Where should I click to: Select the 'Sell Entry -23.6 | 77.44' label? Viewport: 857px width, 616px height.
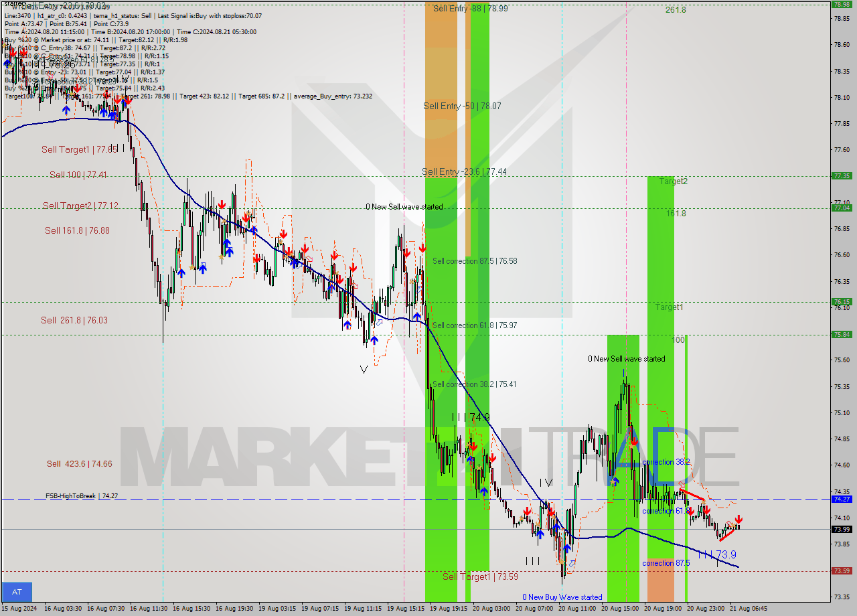tap(464, 172)
